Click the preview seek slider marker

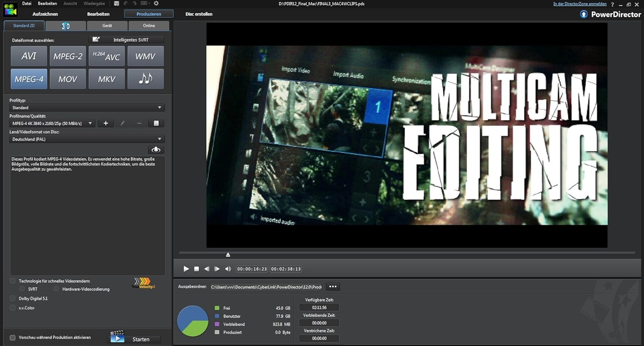[228, 255]
